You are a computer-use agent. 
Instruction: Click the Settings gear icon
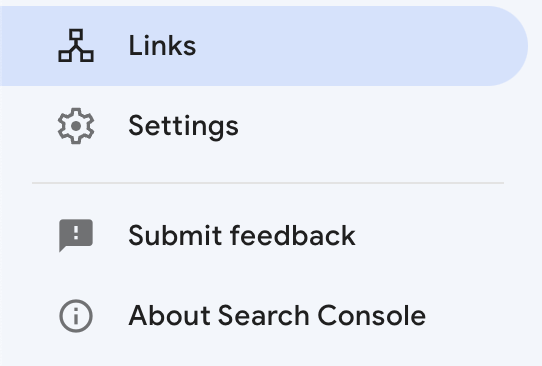(76, 126)
